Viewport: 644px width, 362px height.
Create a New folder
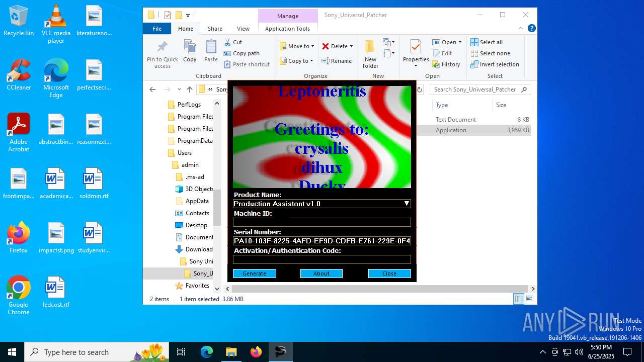coord(370,54)
